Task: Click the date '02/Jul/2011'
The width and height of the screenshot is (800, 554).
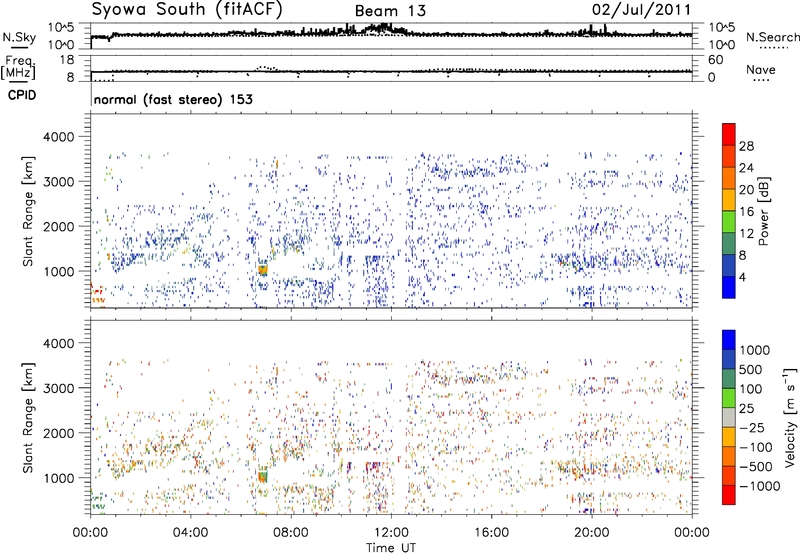Action: pyautogui.click(x=641, y=10)
